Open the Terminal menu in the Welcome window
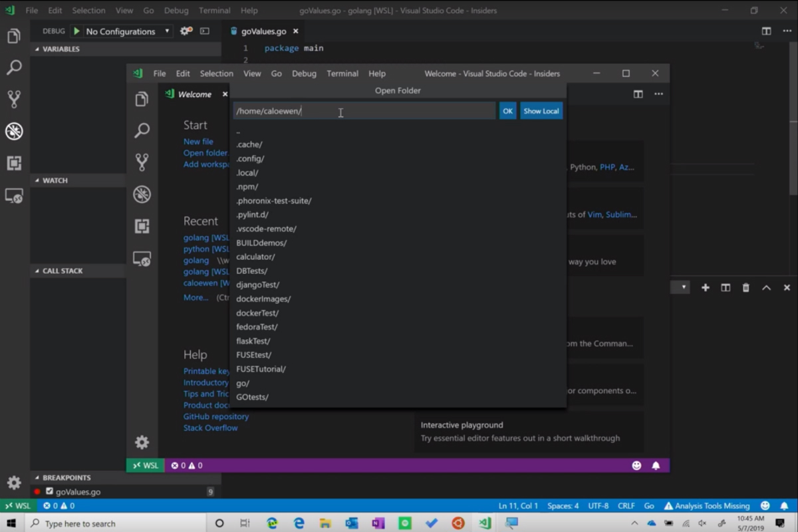Viewport: 798px width, 532px height. pos(342,74)
